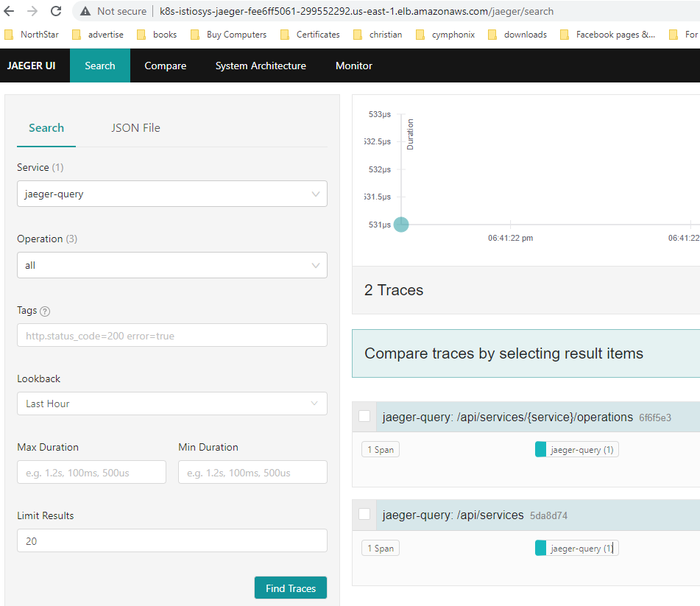Image resolution: width=700 pixels, height=606 pixels.
Task: Click the JAEGER UI logo link
Action: pos(31,66)
